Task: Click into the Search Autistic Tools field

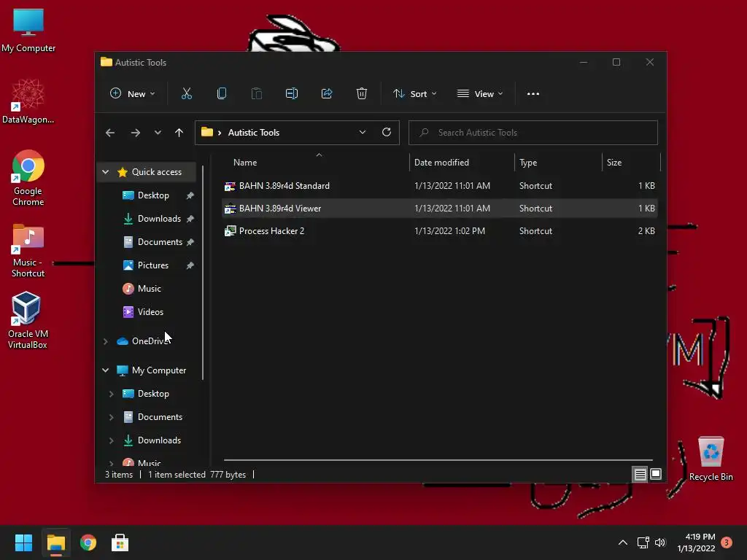Action: click(x=533, y=133)
